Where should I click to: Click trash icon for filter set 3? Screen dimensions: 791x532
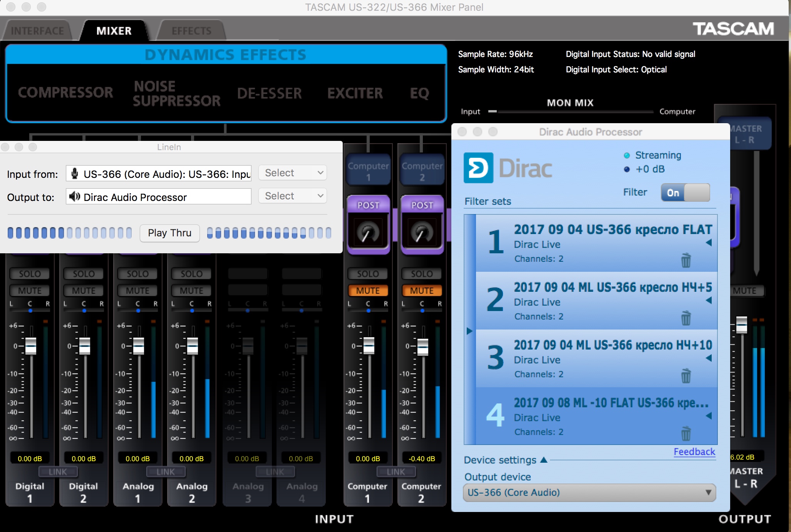[x=686, y=376]
